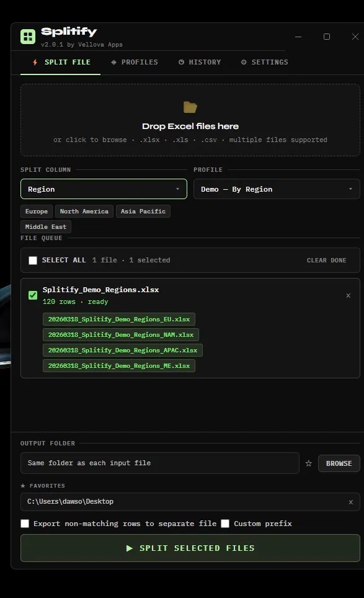The image size is (364, 598).
Task: Toggle the Select All checkbox
Action: click(33, 261)
